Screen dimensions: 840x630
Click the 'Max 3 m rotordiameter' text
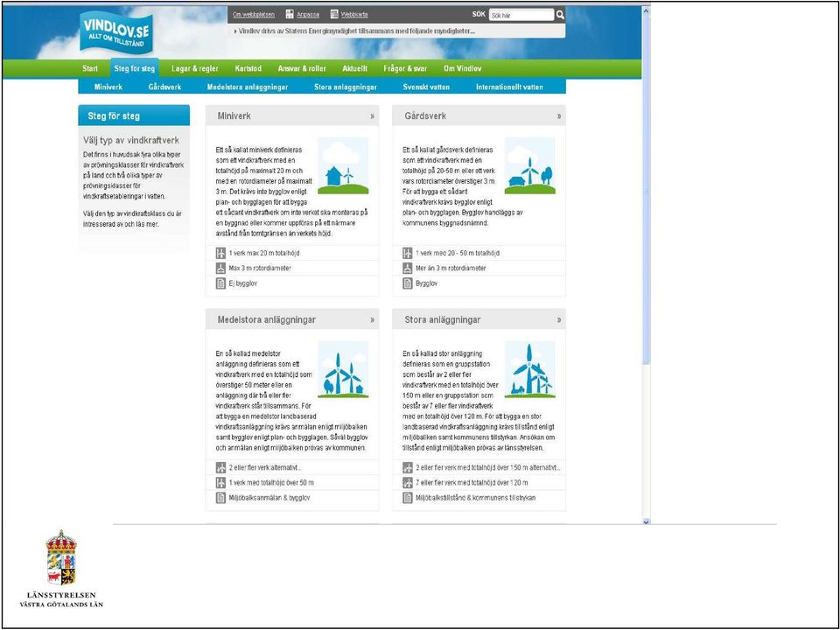[x=260, y=269]
